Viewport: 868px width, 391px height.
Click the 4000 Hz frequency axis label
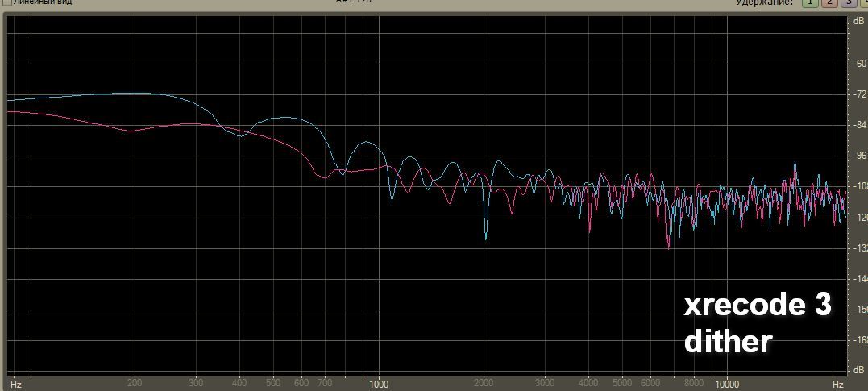(588, 383)
